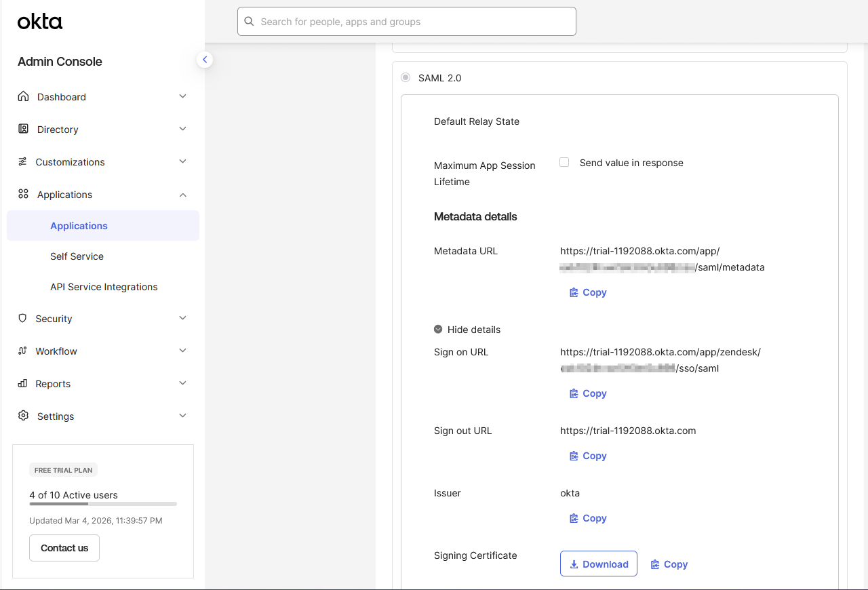Image resolution: width=868 pixels, height=590 pixels.
Task: Focus the search for people, apps field
Action: [x=407, y=22]
